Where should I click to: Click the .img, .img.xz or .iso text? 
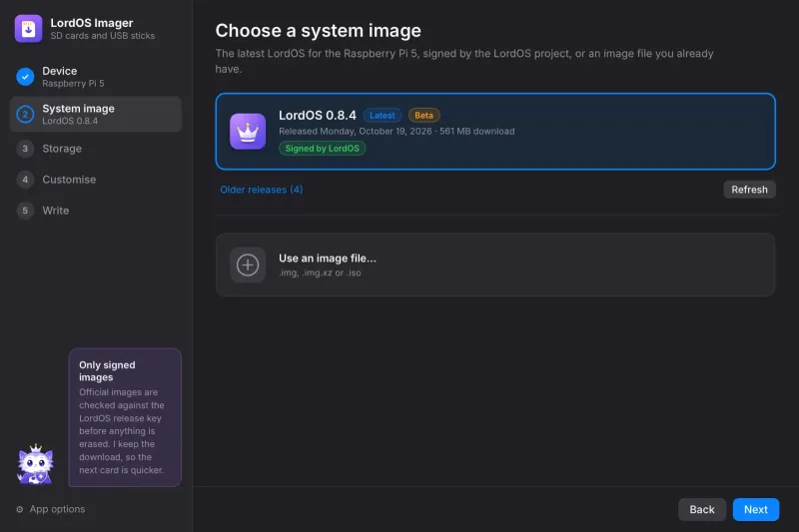pos(320,272)
